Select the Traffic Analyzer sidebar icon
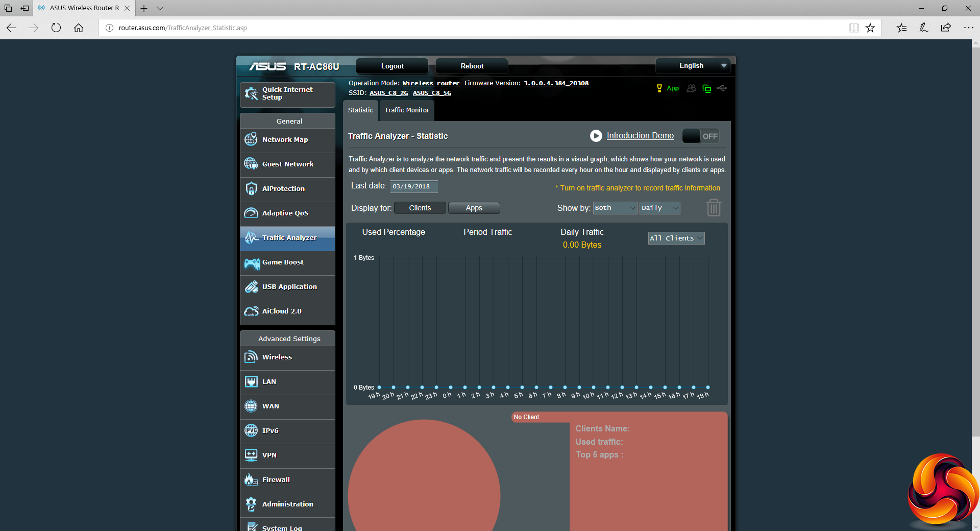This screenshot has width=980, height=531. pos(251,237)
